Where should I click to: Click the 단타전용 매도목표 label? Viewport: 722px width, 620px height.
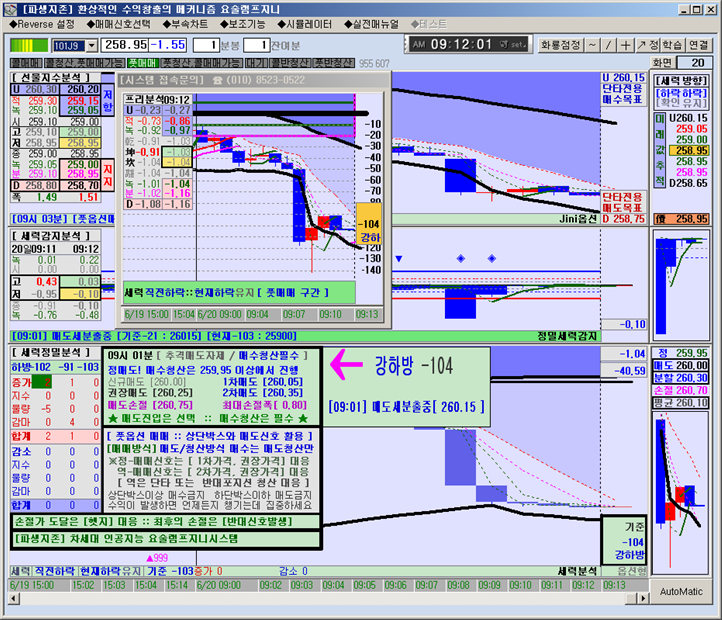coord(623,202)
